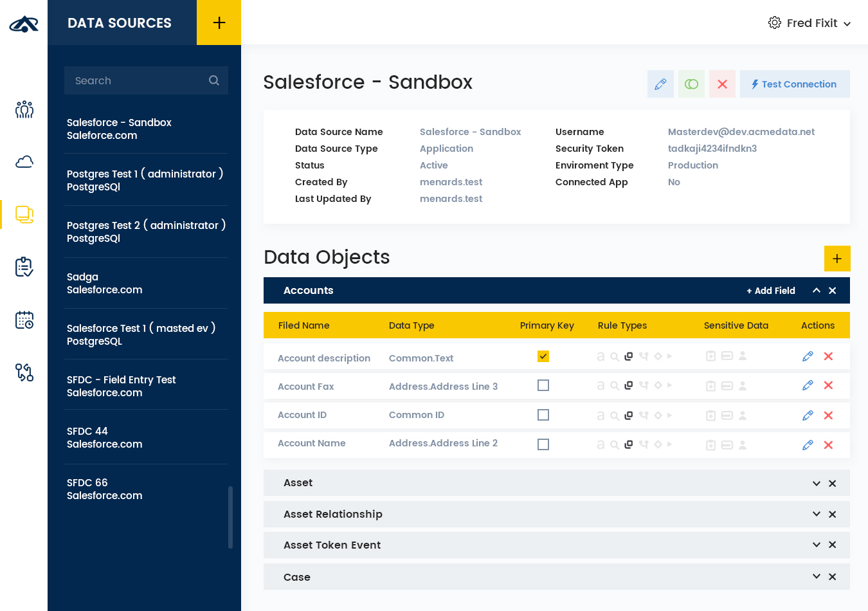Edit the Salesforce - Sandbox data source
Image resolution: width=868 pixels, height=611 pixels.
click(x=660, y=84)
